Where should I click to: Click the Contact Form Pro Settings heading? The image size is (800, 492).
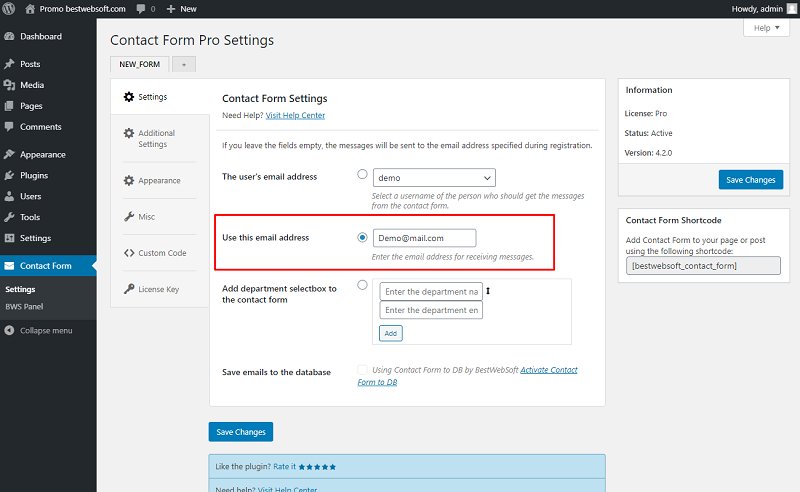point(192,40)
